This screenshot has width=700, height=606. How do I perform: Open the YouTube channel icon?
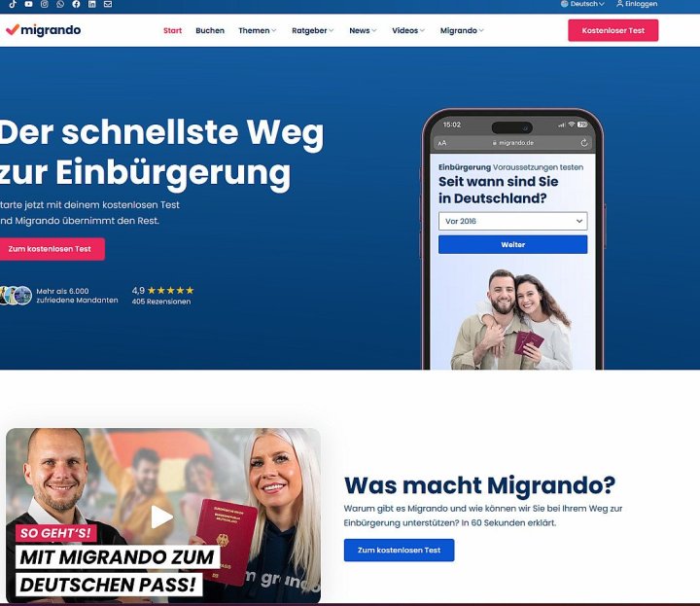pos(28,4)
